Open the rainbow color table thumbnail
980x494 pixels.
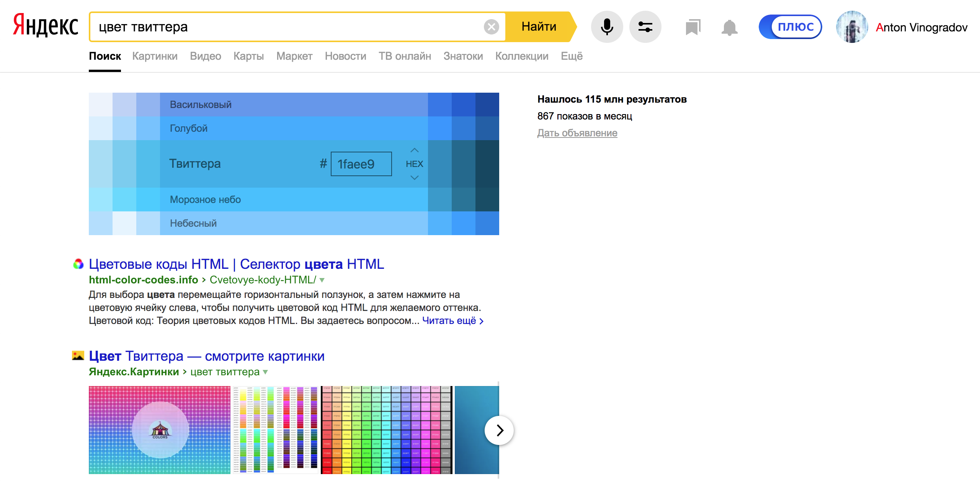[387, 430]
